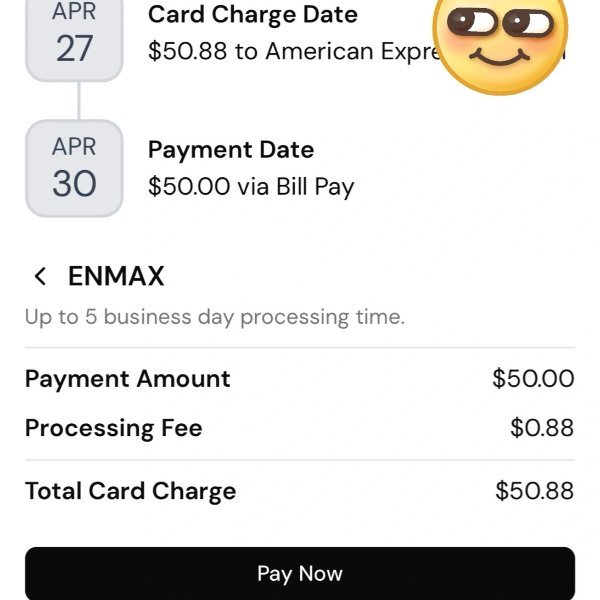Click the Processing Fee label

[114, 429]
